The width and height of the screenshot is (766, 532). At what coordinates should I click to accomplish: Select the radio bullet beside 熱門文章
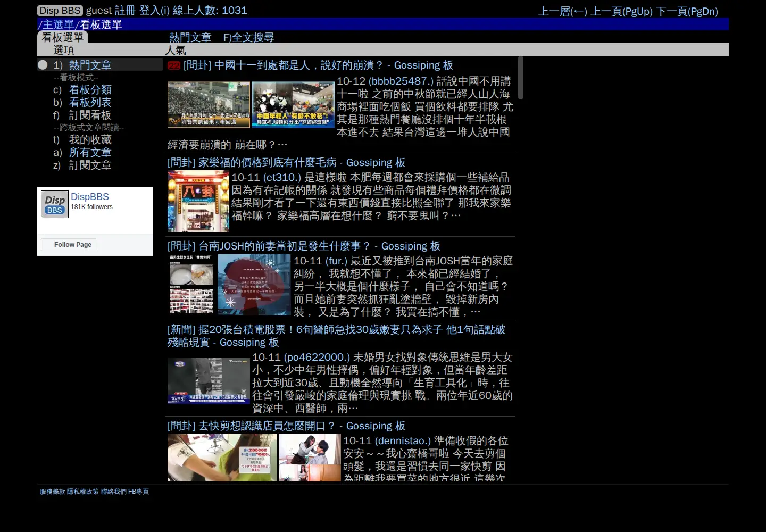pyautogui.click(x=43, y=65)
